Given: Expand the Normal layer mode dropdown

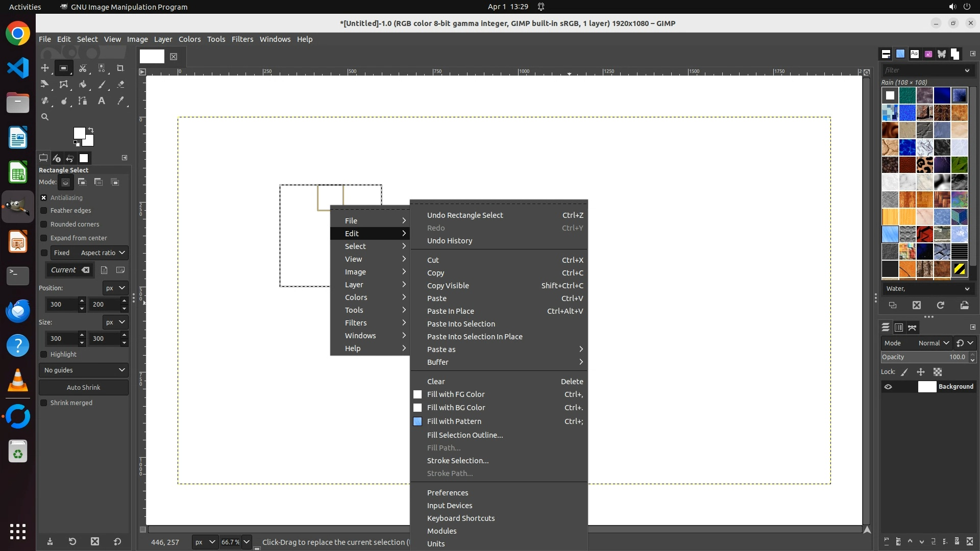Looking at the screenshot, I should point(933,343).
